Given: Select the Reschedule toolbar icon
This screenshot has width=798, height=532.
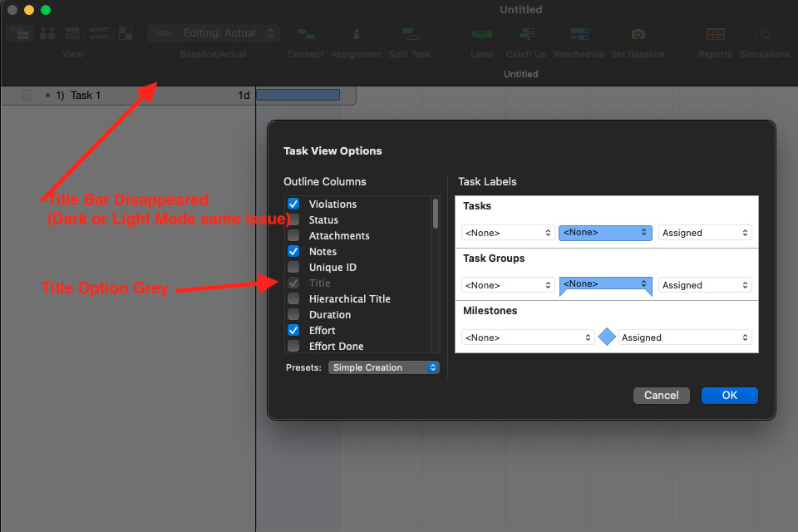Looking at the screenshot, I should pyautogui.click(x=579, y=35).
